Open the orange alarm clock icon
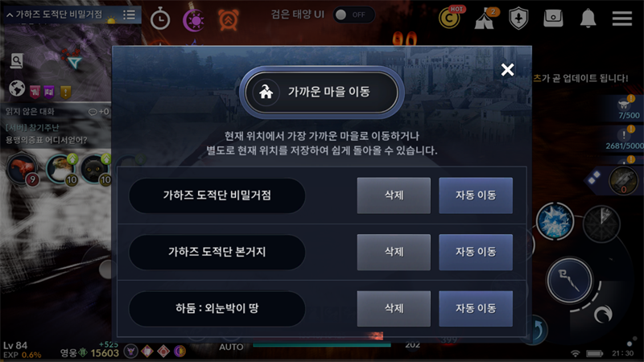This screenshot has width=644, height=362. (x=229, y=19)
